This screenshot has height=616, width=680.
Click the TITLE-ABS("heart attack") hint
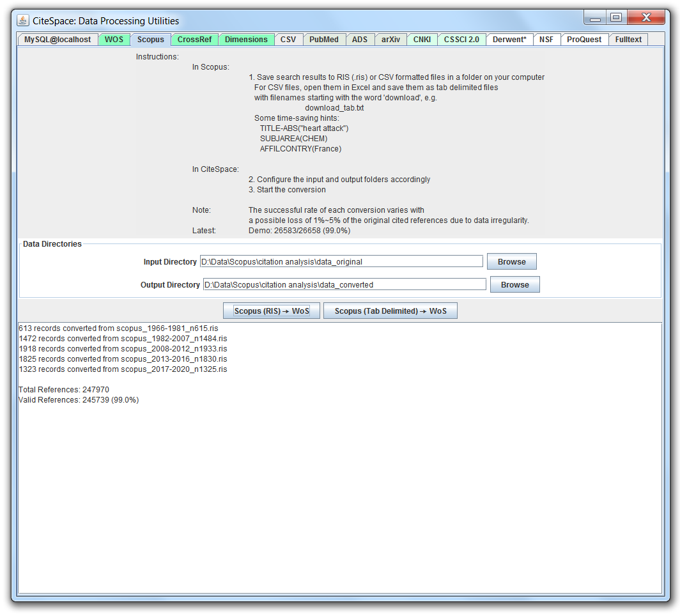304,128
